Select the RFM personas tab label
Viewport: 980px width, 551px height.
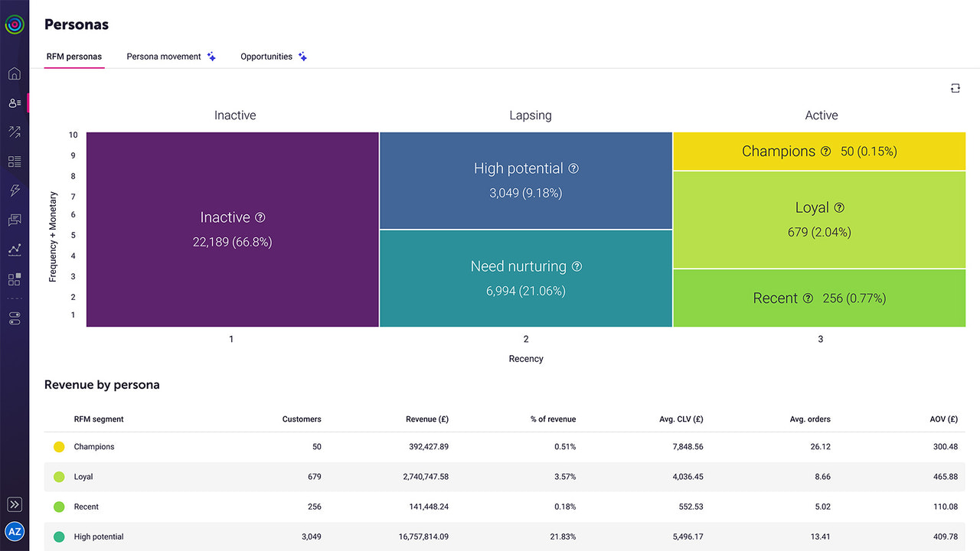pyautogui.click(x=73, y=56)
